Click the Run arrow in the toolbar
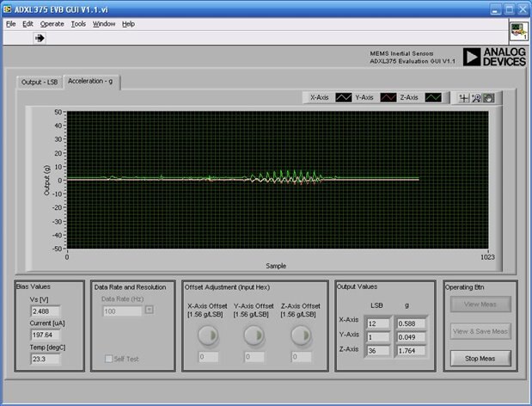Viewport: 532px width, 406px height. point(40,38)
